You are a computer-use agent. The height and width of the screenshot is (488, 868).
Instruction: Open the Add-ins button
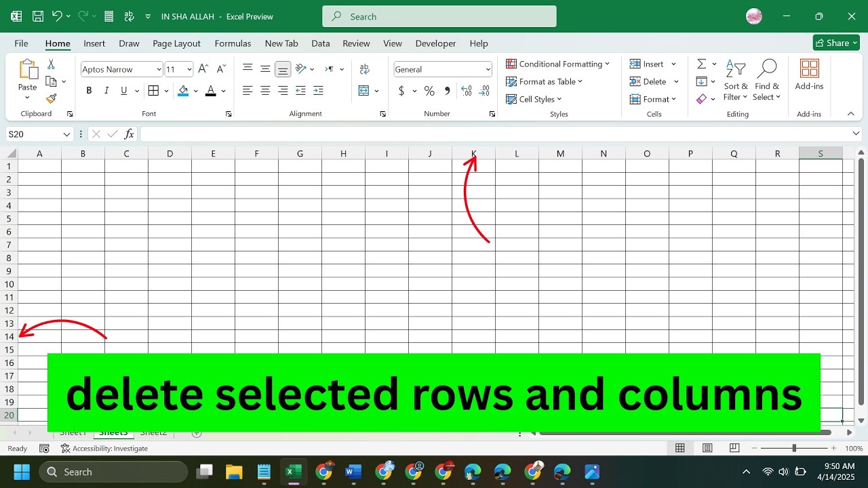[809, 75]
